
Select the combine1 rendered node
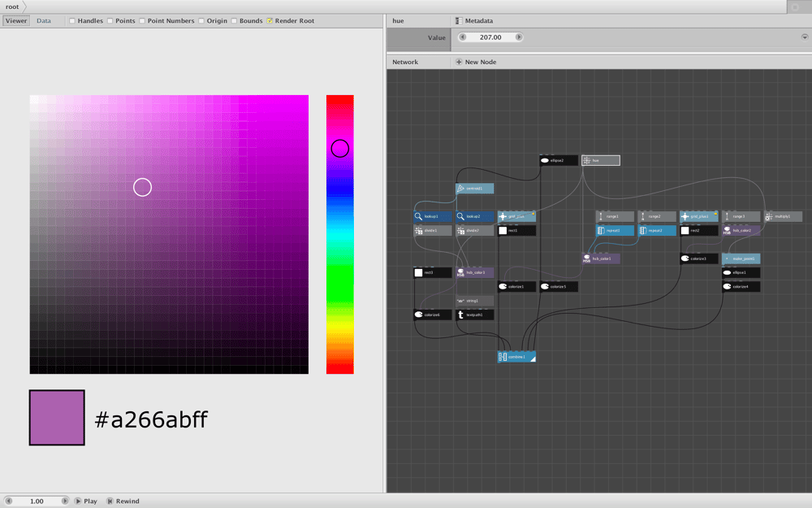(516, 357)
